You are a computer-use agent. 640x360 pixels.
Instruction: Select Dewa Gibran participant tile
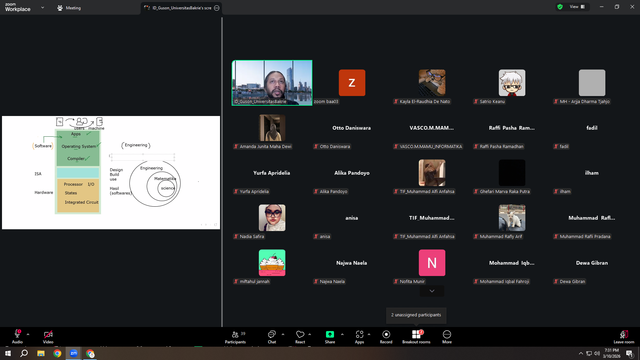pos(592,262)
